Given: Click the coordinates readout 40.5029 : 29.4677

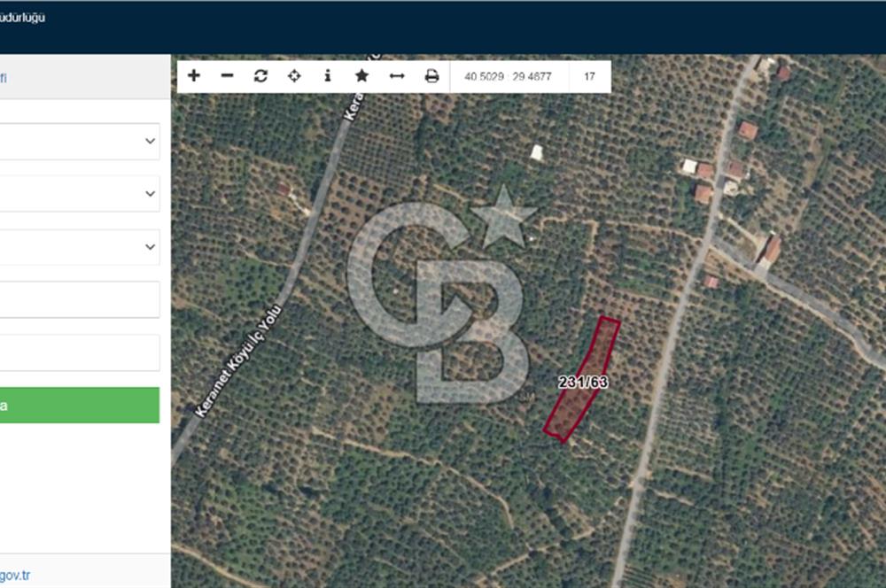Looking at the screenshot, I should point(508,76).
